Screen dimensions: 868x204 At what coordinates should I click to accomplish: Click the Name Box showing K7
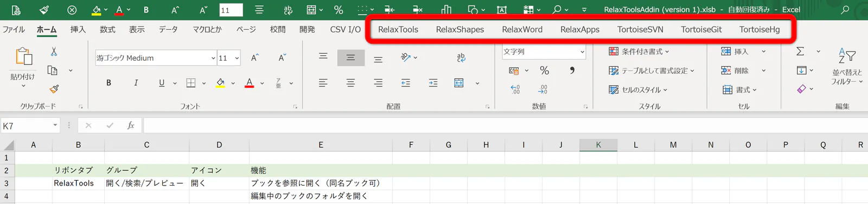coord(26,126)
